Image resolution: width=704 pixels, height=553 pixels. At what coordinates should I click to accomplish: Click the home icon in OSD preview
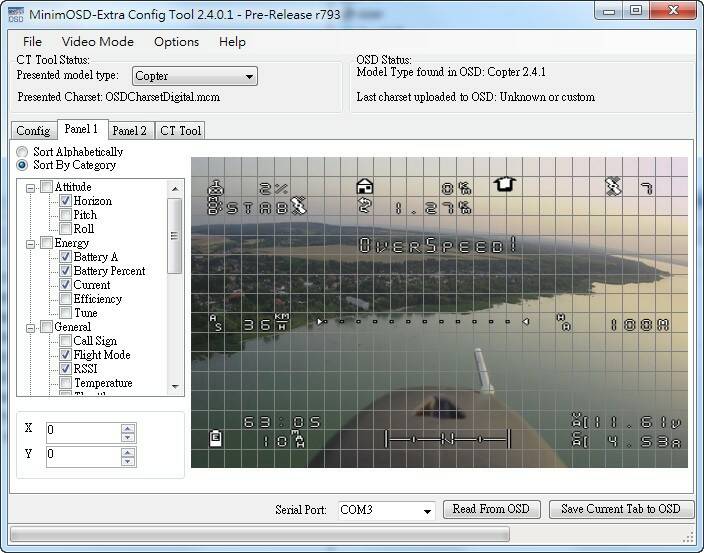click(x=366, y=187)
